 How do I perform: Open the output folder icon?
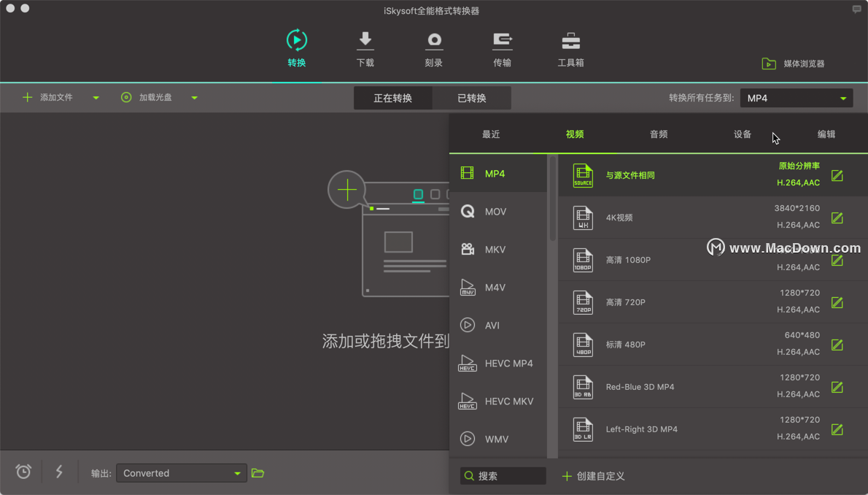pyautogui.click(x=258, y=473)
